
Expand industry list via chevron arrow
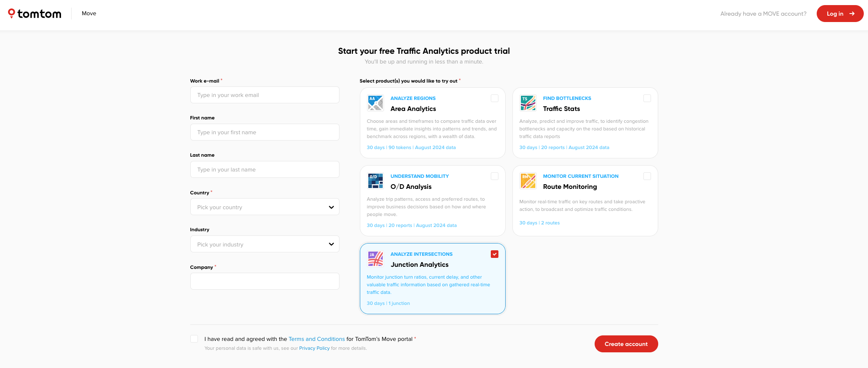tap(331, 244)
